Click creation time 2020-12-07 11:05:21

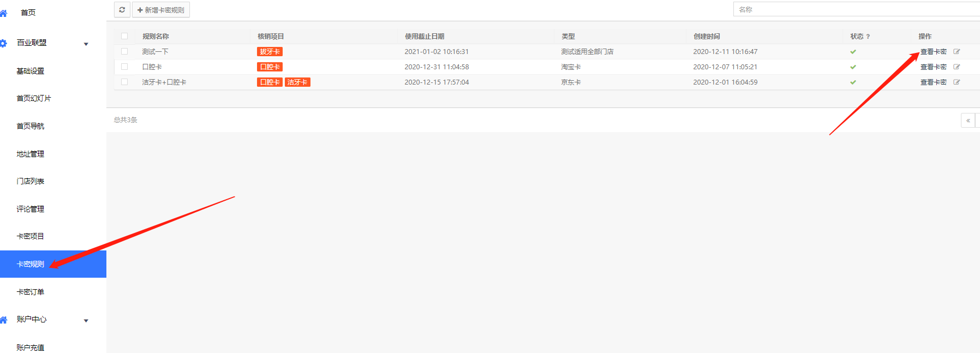(725, 67)
